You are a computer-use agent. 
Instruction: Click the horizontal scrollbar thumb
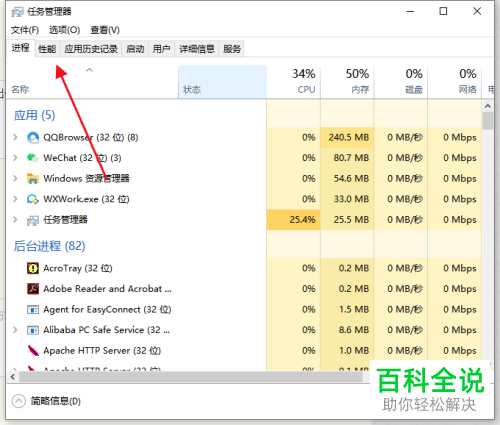pos(191,377)
